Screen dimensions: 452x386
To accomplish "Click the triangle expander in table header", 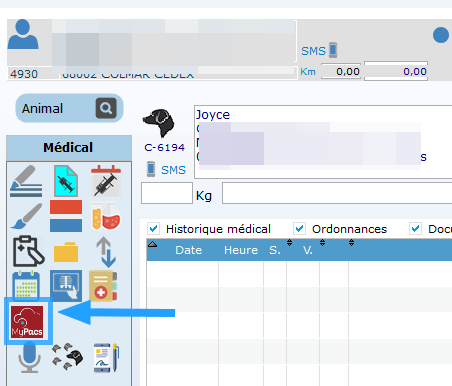I will pyautogui.click(x=153, y=244).
